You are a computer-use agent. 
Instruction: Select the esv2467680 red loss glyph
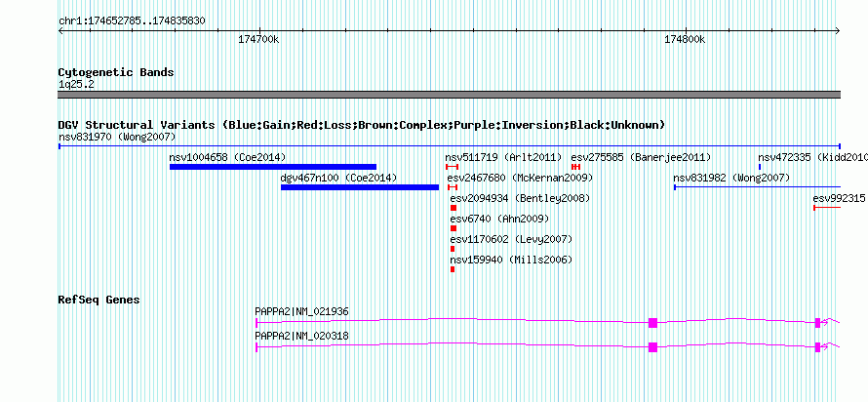(453, 187)
